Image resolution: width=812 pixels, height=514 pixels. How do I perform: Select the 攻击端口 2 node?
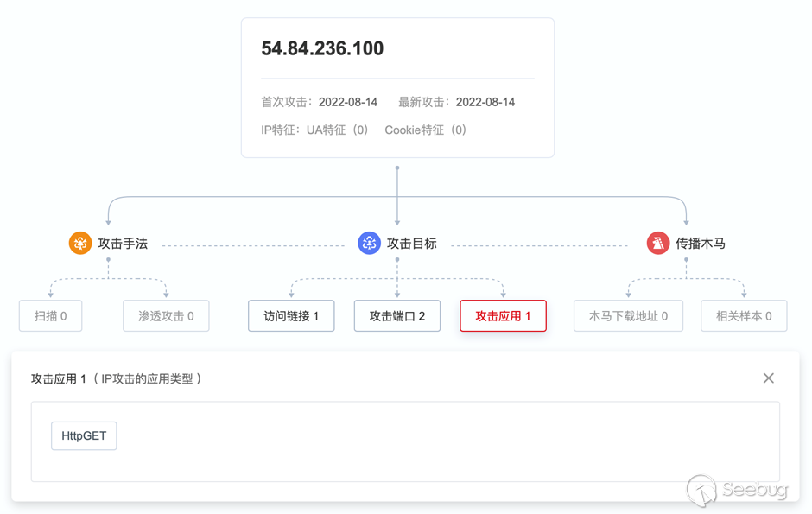click(x=397, y=316)
